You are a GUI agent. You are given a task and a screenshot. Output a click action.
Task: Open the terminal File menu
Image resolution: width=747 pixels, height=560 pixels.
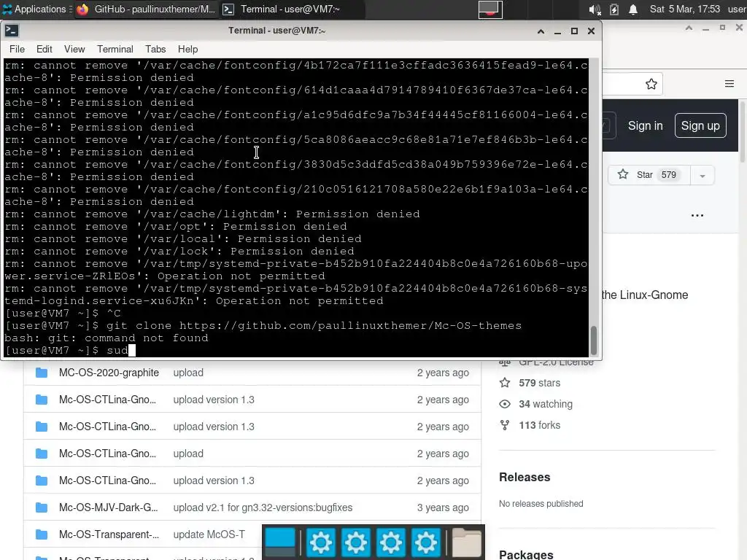click(17, 49)
